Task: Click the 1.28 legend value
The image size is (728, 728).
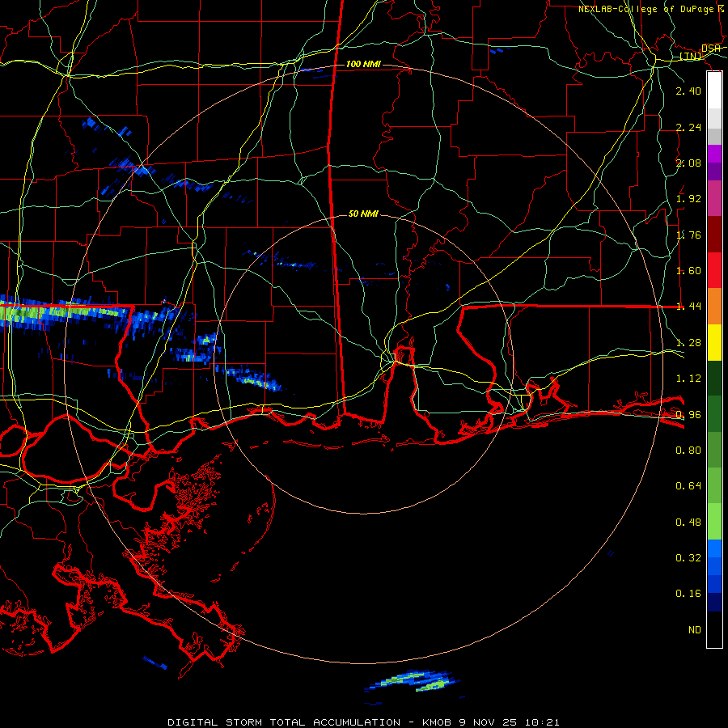Action: (688, 343)
